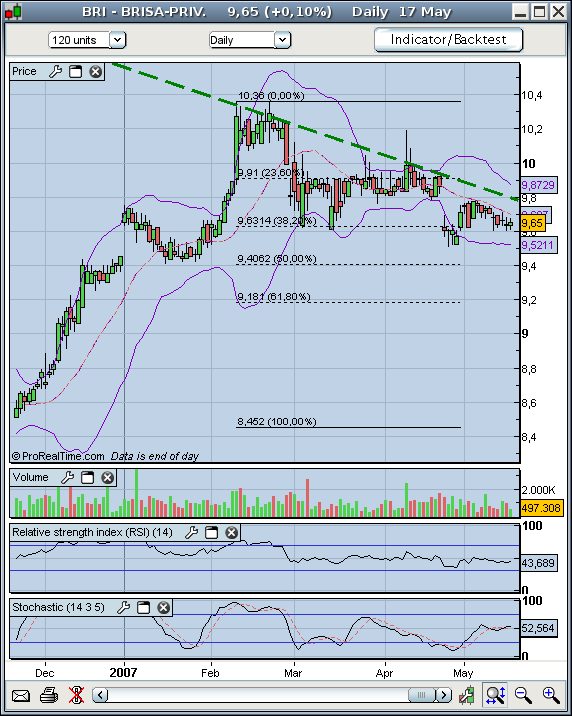Click the Volume panel label

tap(30, 477)
